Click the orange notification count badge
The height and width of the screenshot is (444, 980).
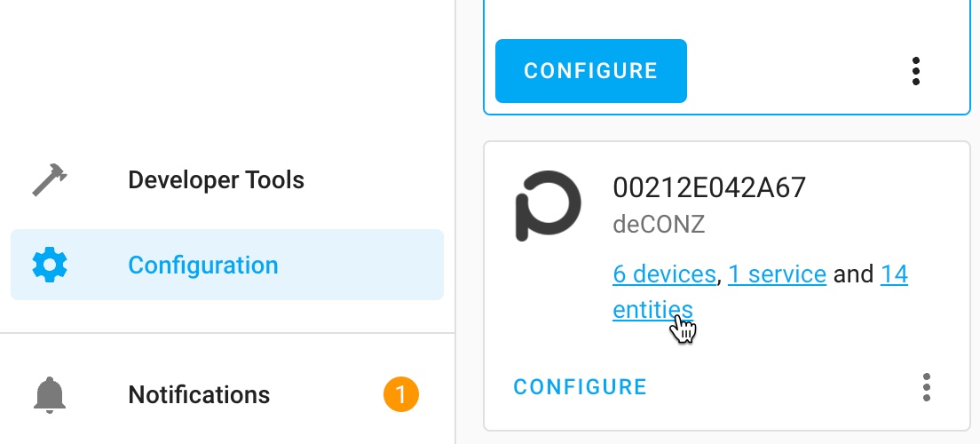click(x=400, y=394)
